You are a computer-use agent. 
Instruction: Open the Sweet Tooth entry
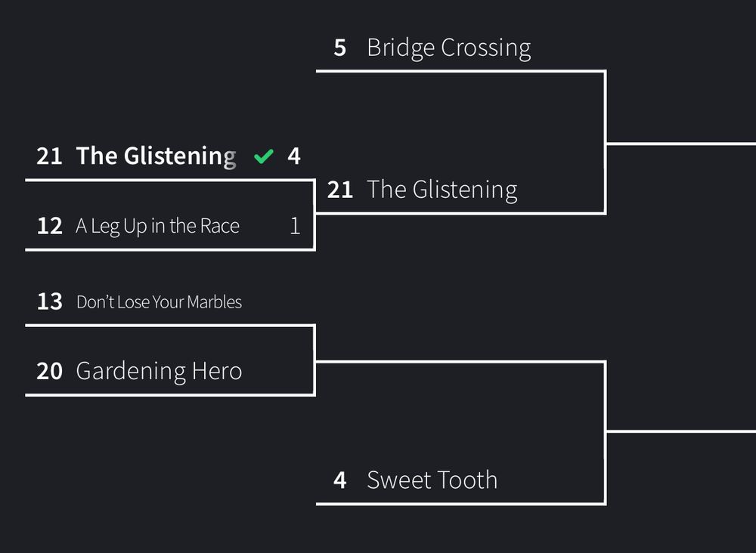click(x=432, y=480)
